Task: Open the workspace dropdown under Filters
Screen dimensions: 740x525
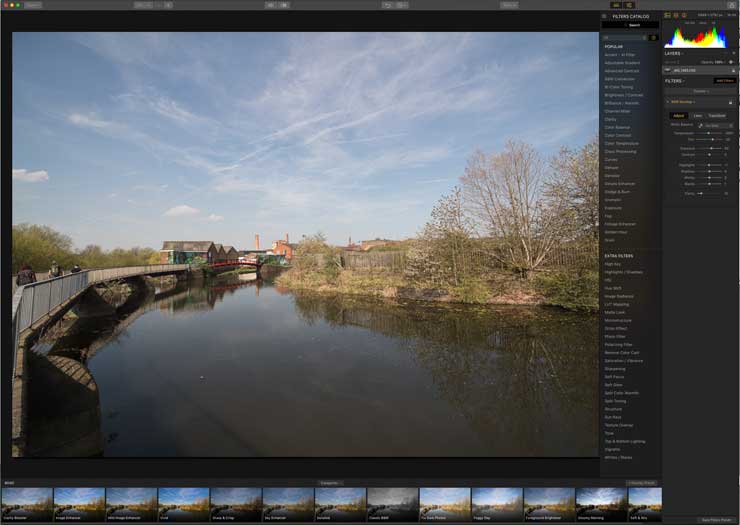Action: (x=701, y=92)
